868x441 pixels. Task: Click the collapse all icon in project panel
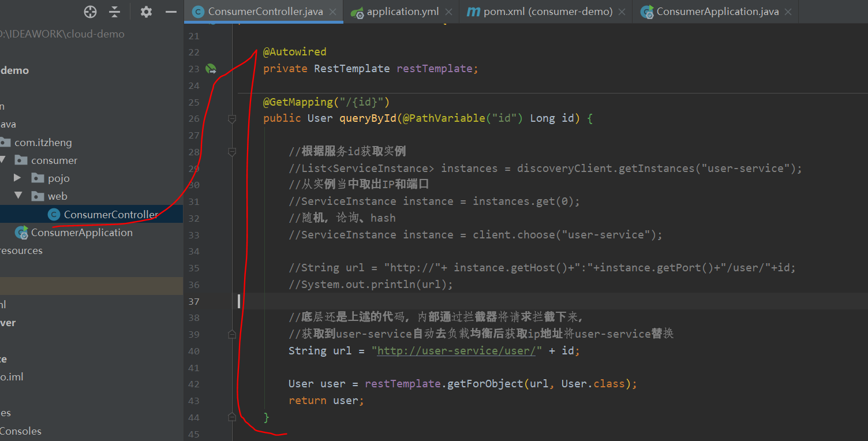[115, 12]
